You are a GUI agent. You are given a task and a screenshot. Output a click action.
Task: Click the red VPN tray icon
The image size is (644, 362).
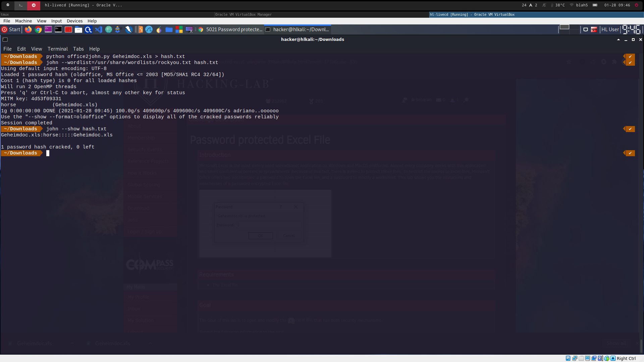594,29
